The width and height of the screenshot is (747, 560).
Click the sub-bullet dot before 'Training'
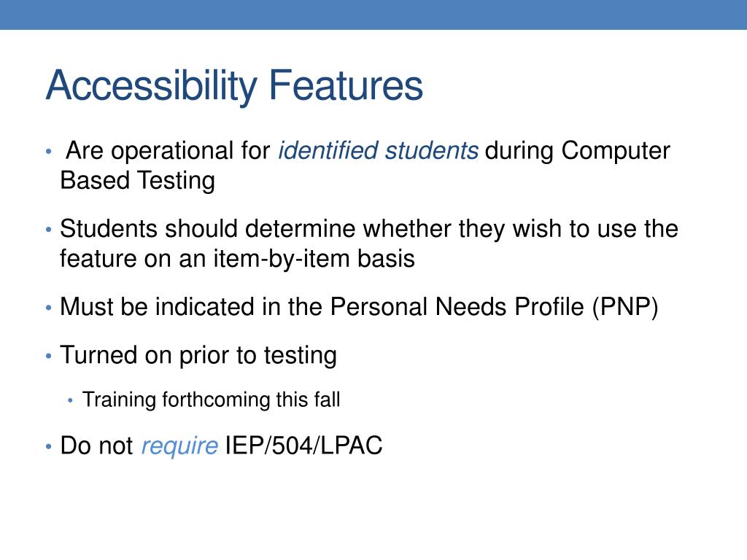[x=71, y=400]
